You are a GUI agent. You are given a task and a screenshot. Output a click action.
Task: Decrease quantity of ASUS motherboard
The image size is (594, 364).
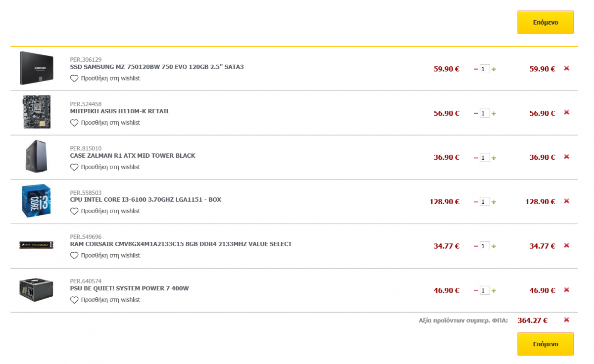coord(476,113)
